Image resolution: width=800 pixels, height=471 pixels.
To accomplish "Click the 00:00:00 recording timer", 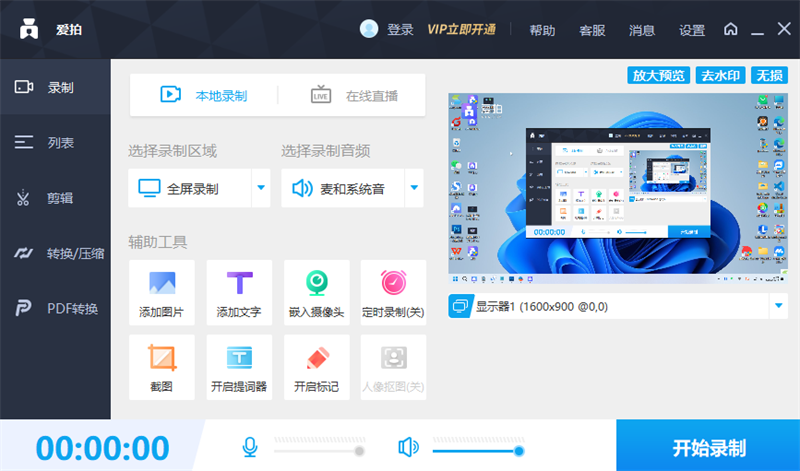I will 102,448.
